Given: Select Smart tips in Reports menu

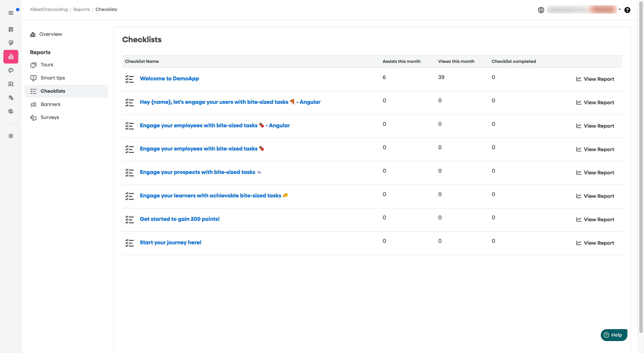Looking at the screenshot, I should pyautogui.click(x=53, y=78).
